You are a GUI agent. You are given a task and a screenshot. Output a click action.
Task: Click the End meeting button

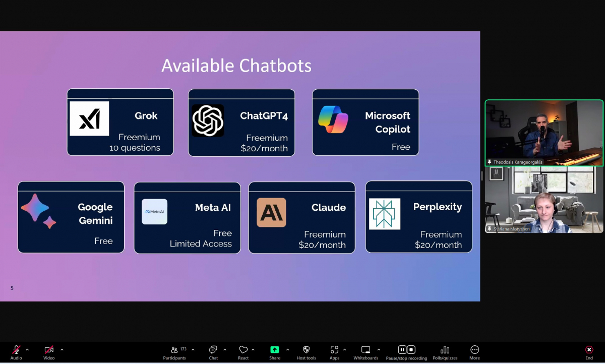point(589,350)
